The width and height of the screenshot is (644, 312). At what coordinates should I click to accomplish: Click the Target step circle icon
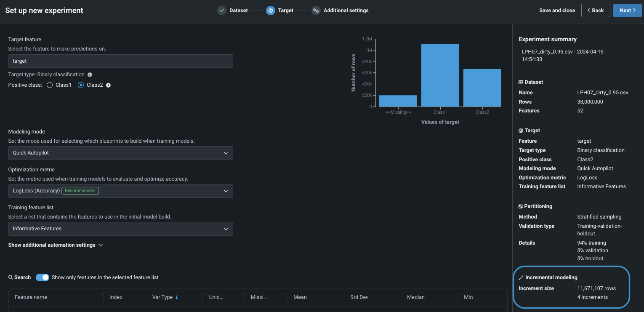tap(271, 11)
